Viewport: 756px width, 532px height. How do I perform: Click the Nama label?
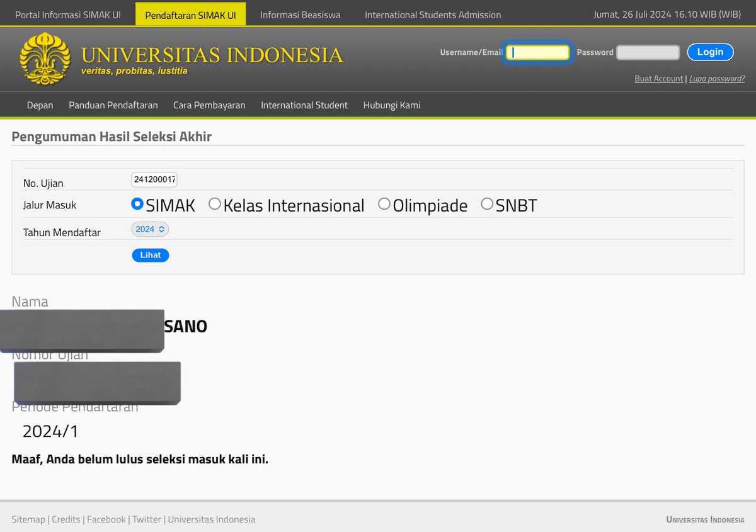pyautogui.click(x=30, y=302)
